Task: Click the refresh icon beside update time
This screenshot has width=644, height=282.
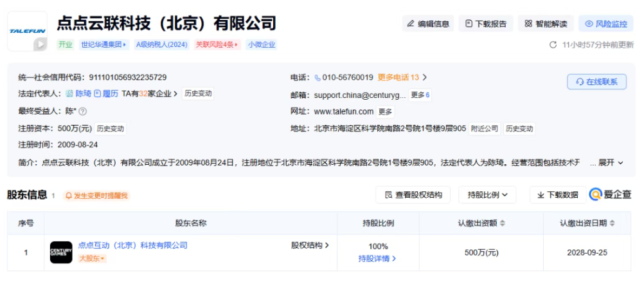Action: [x=553, y=44]
